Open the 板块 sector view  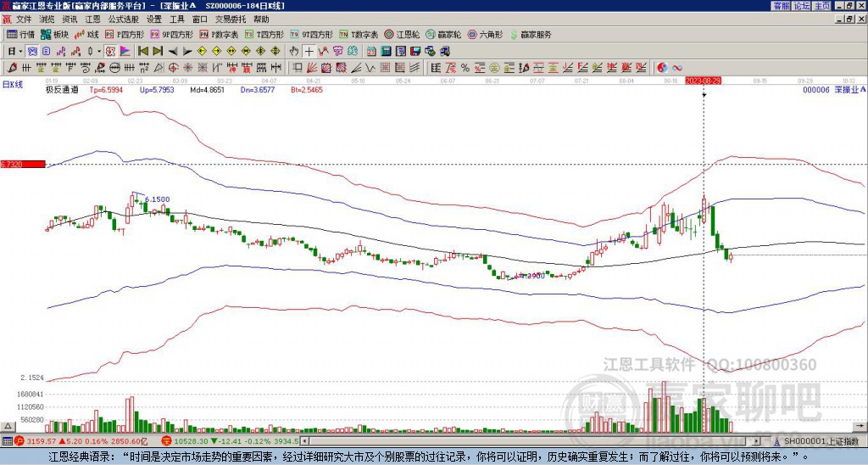(54, 34)
